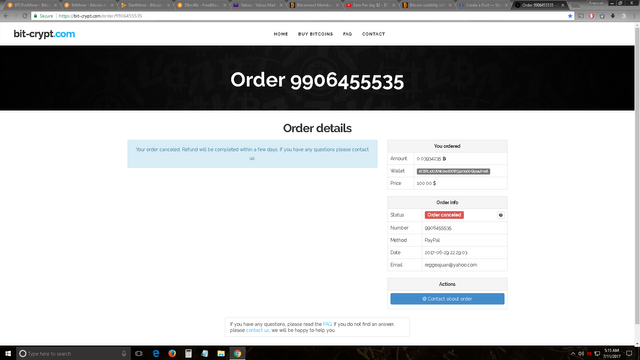
Task: Open the volume control in the tray
Action: 581,354
